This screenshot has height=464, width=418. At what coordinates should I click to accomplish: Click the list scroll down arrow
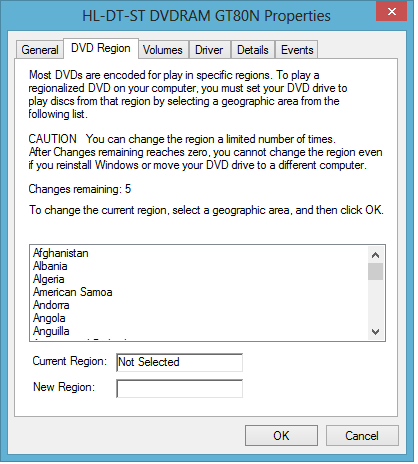(376, 332)
